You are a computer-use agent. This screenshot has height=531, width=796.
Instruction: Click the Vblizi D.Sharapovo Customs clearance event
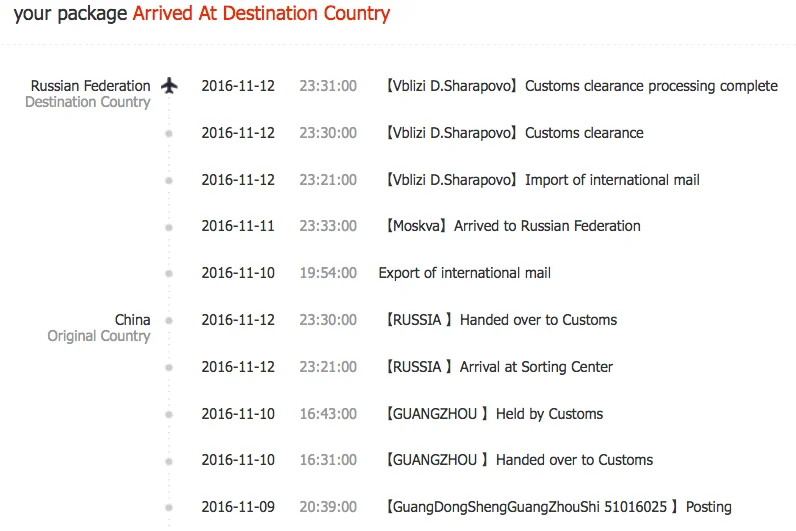tap(514, 133)
